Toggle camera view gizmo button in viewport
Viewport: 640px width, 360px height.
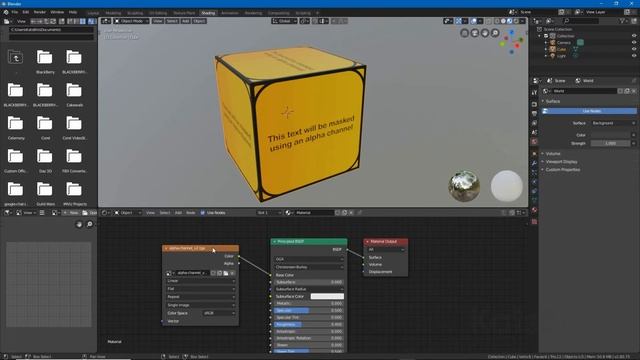pos(475,33)
